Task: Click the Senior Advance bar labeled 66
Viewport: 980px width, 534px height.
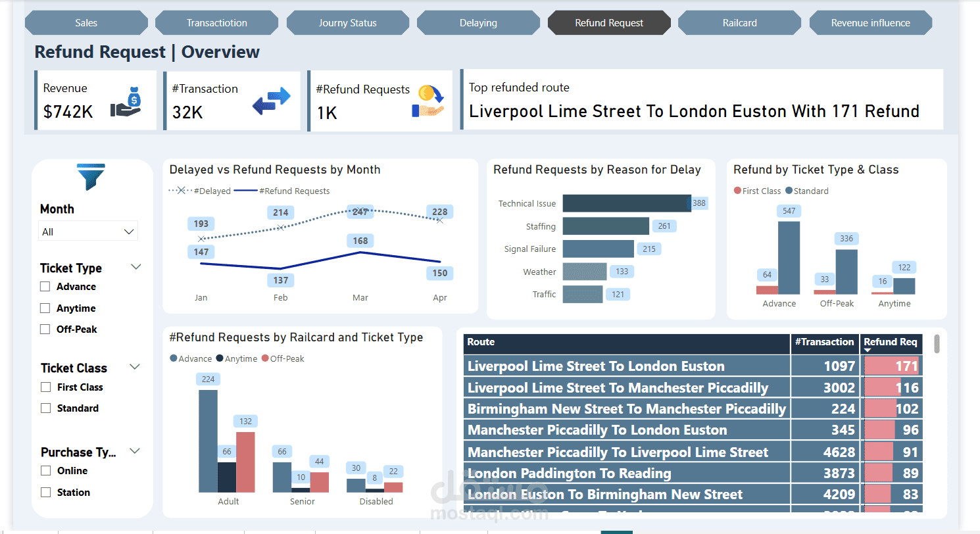Action: 282,477
